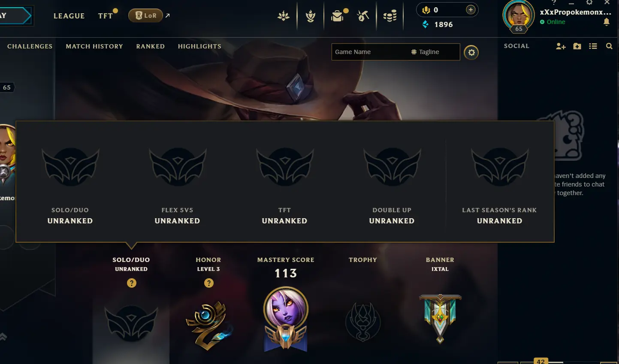Image resolution: width=619 pixels, height=364 pixels.
Task: Click the Game Name search field
Action: pyautogui.click(x=371, y=52)
